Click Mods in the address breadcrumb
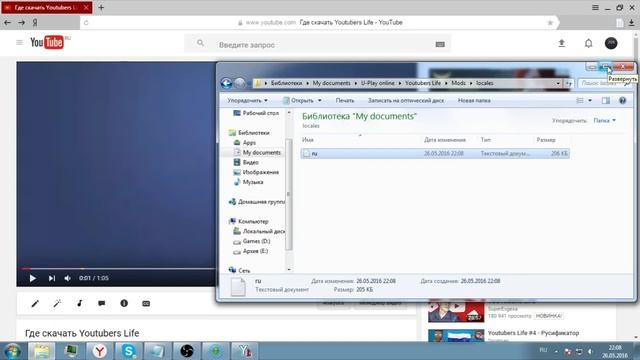The width and height of the screenshot is (640, 360). tap(458, 83)
